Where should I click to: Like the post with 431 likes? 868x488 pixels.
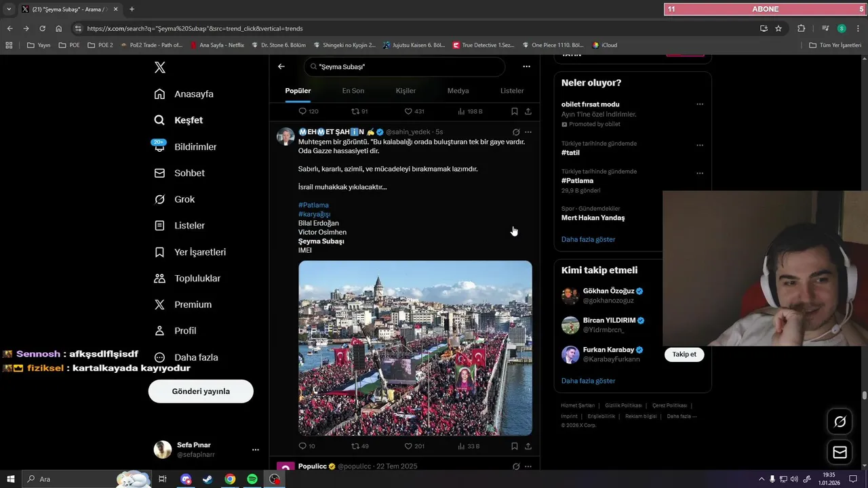pyautogui.click(x=414, y=111)
